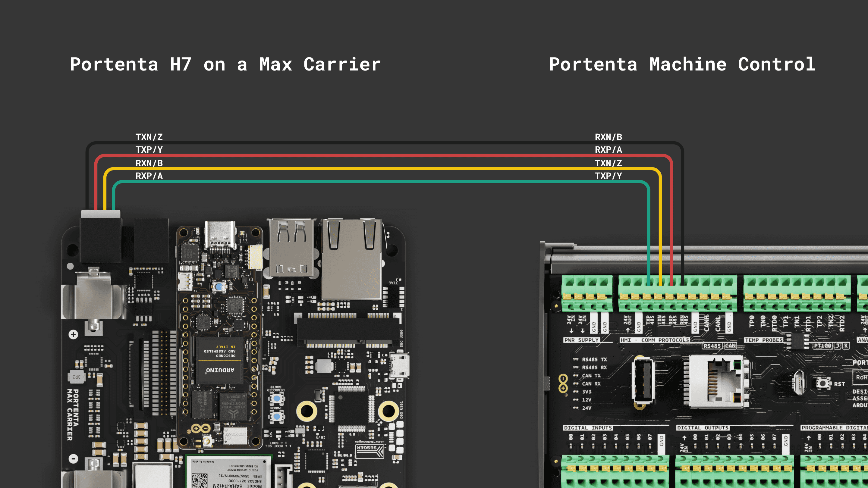This screenshot has height=488, width=868.
Task: Click the left RXP/A label above green wire
Action: [149, 176]
